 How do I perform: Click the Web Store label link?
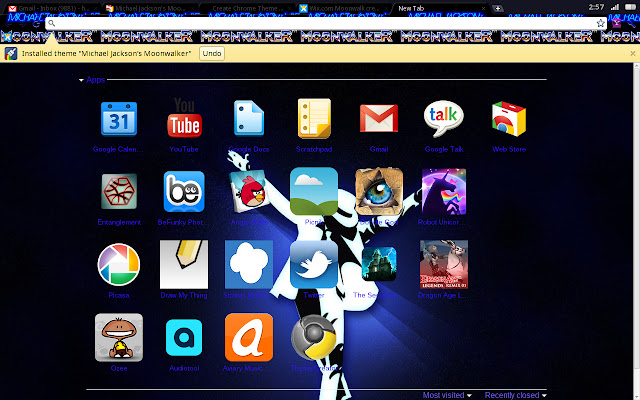click(509, 149)
